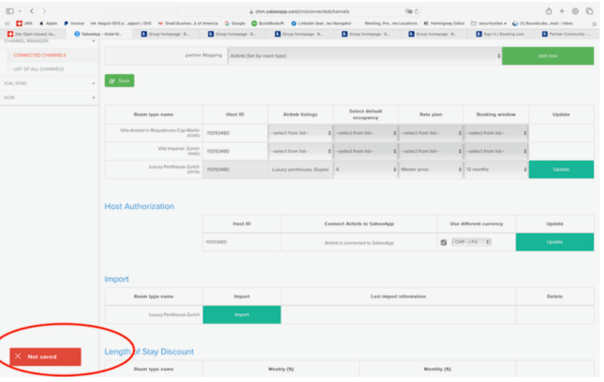Expand the ICAL SYNC sidebar section

coord(49,83)
